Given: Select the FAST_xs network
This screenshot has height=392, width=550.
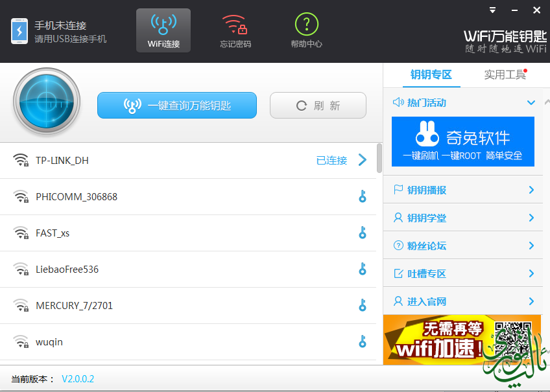Looking at the screenshot, I should tap(188, 233).
